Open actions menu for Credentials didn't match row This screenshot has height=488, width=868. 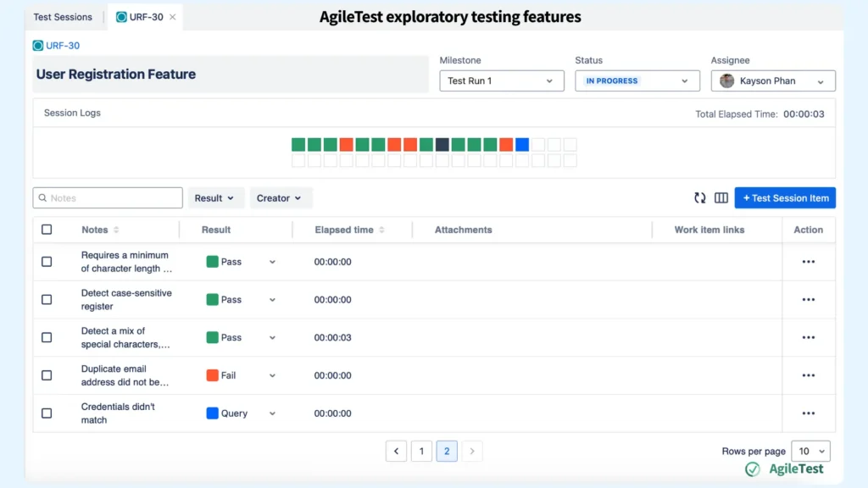(x=808, y=413)
